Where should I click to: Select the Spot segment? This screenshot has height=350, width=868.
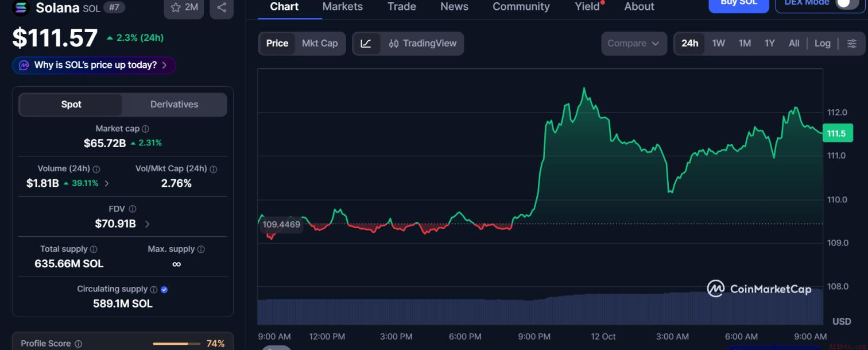click(x=71, y=105)
